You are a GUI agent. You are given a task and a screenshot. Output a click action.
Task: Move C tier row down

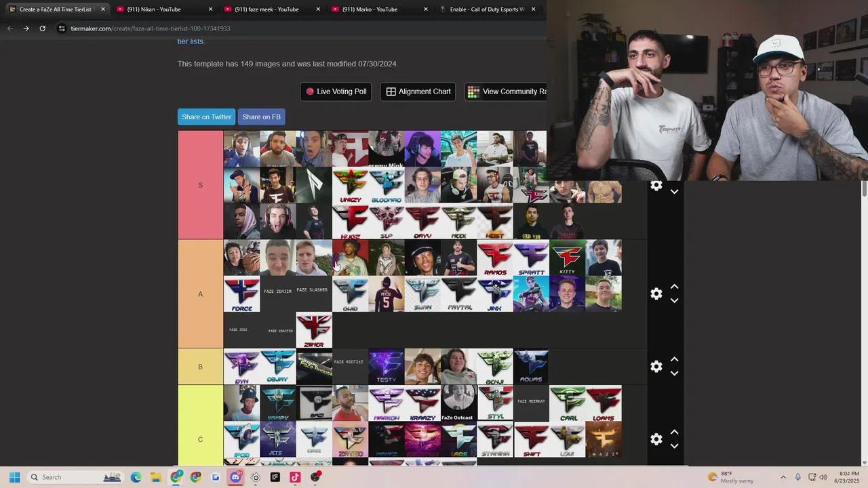pyautogui.click(x=674, y=446)
